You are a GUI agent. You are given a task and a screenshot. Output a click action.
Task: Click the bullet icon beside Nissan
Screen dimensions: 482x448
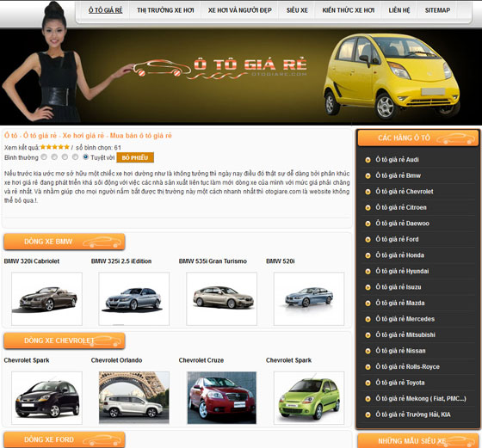coord(368,351)
